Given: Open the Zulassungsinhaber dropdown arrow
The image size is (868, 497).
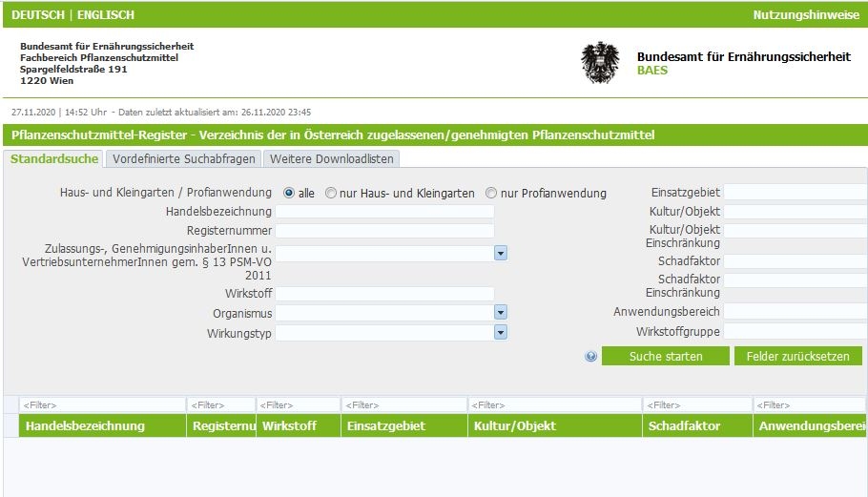Looking at the screenshot, I should [500, 253].
